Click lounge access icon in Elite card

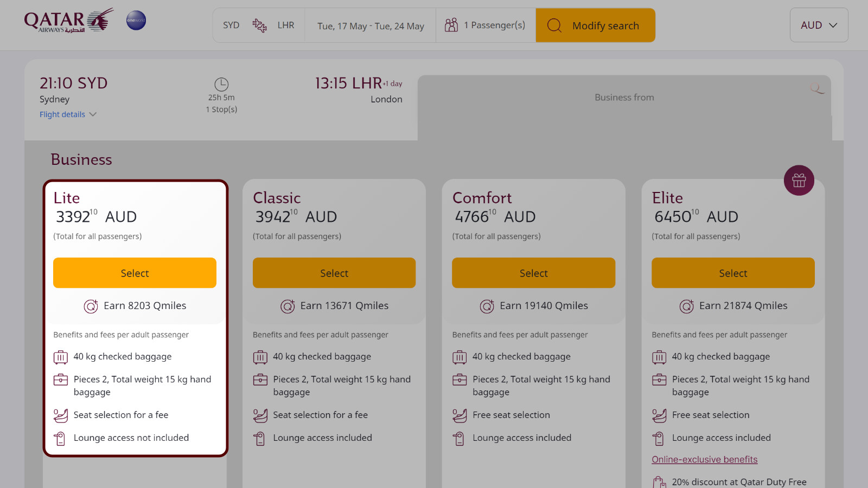(659, 439)
